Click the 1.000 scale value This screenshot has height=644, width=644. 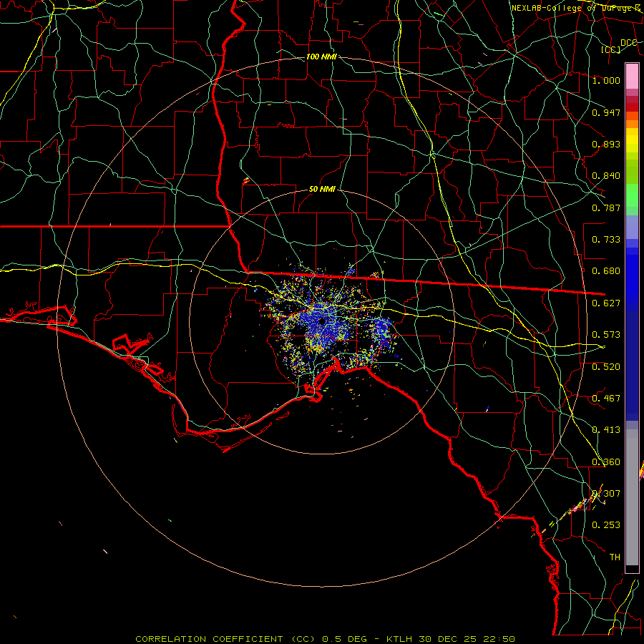click(x=606, y=80)
